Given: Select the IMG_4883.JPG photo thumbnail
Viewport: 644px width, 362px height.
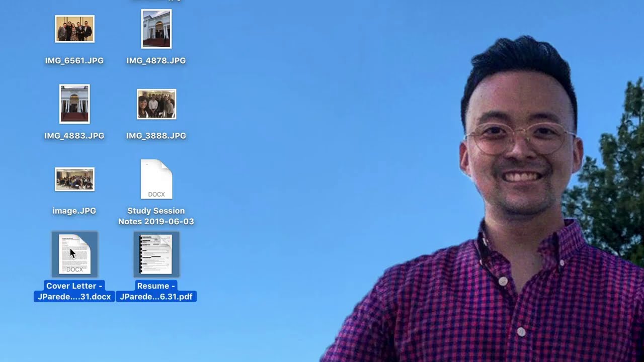Looking at the screenshot, I should pos(74,104).
